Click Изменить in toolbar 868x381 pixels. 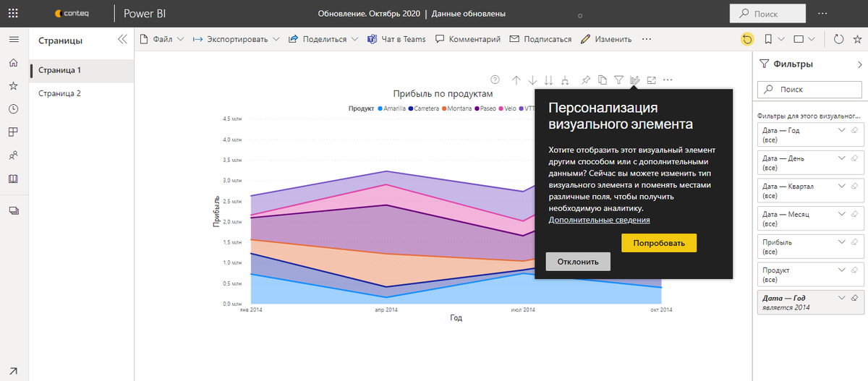(606, 39)
